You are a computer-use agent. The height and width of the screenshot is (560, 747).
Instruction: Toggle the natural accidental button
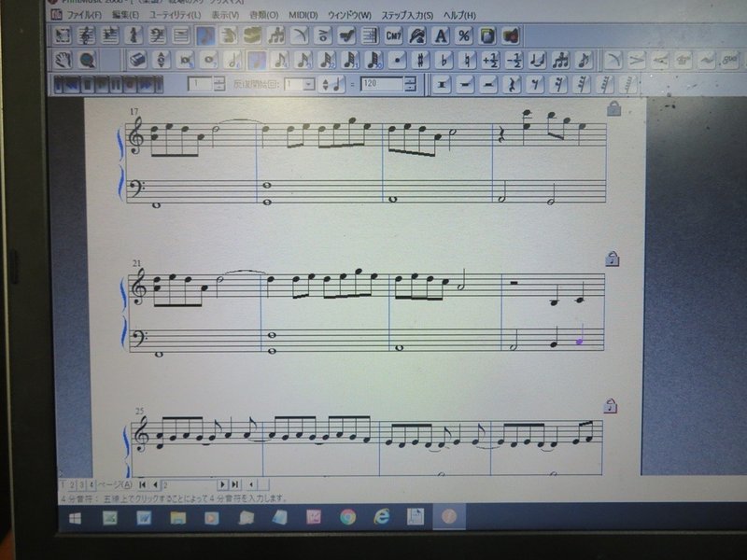[x=467, y=60]
